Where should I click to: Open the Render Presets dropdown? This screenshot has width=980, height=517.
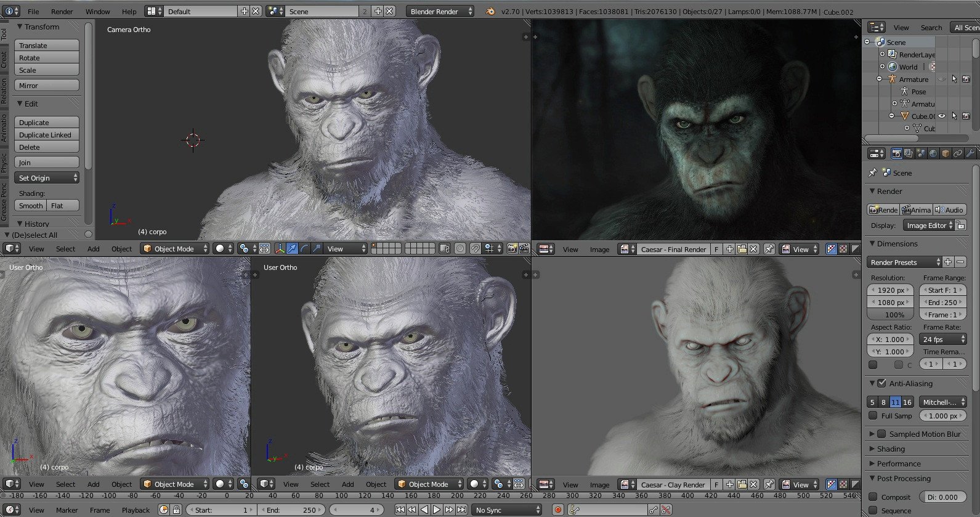904,262
